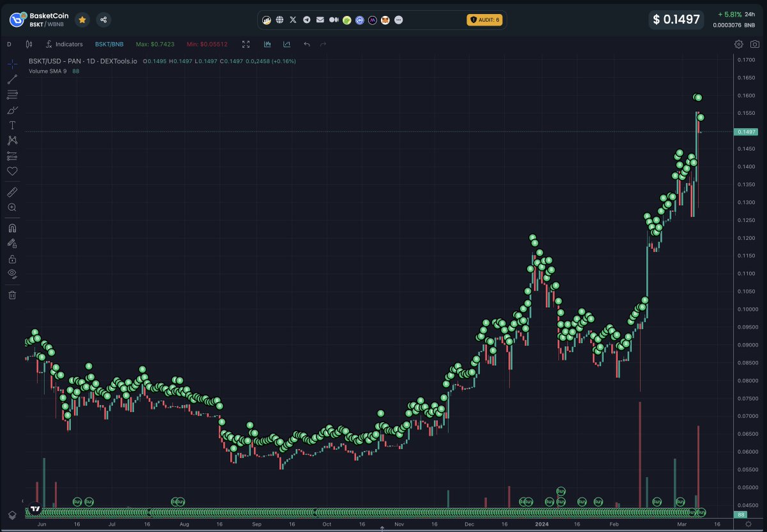The height and width of the screenshot is (532, 767).
Task: Select the XABCD pattern tool
Action: tap(12, 141)
